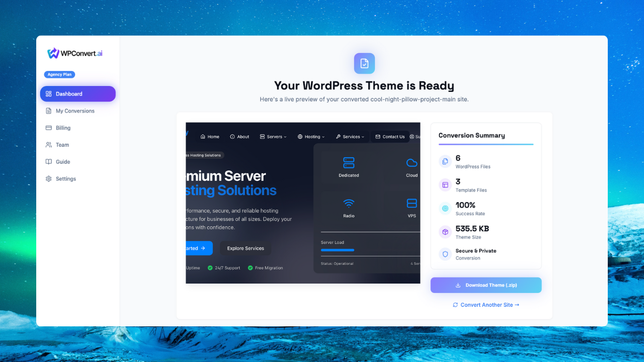Click the 24/7 Support check icon
Screen dimensions: 644x362
210,268
